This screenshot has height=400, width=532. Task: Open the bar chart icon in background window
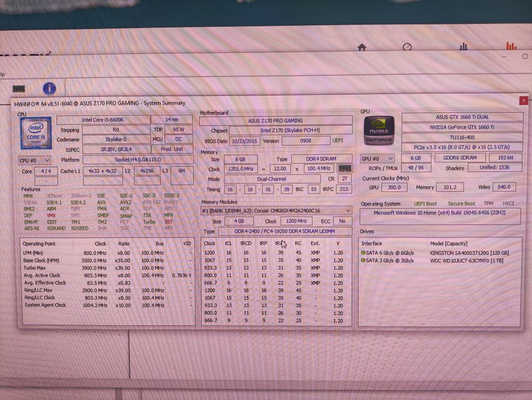pyautogui.click(x=463, y=46)
